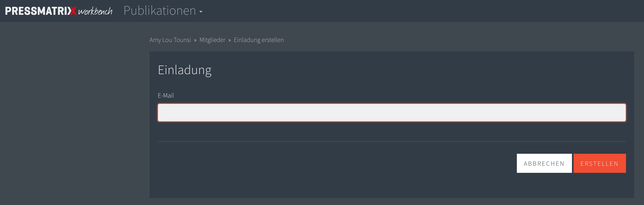Click the Einladung heading
The height and width of the screenshot is (205, 644).
click(185, 70)
